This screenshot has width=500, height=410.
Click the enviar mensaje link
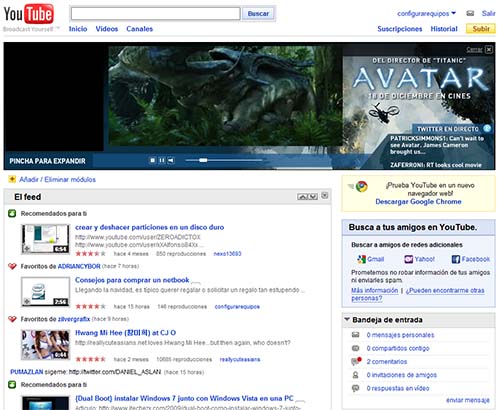point(468,400)
